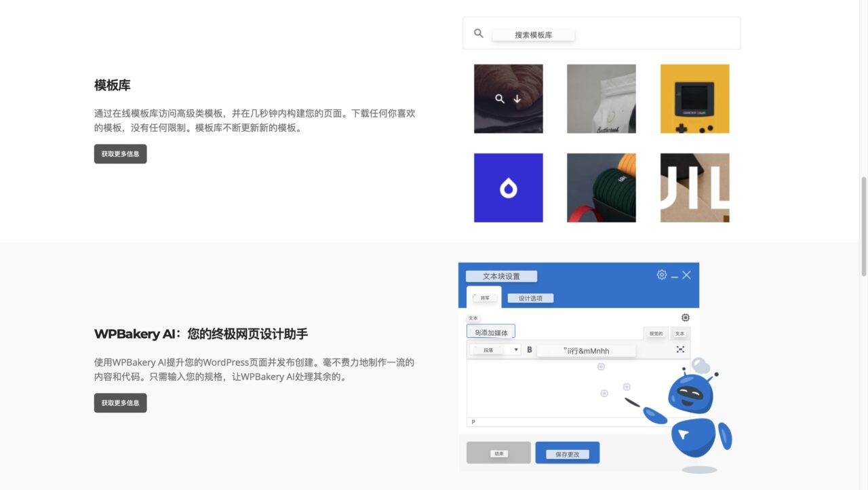Open the white coffee bag template thumbnail
The width and height of the screenshot is (868, 490).
click(x=601, y=99)
